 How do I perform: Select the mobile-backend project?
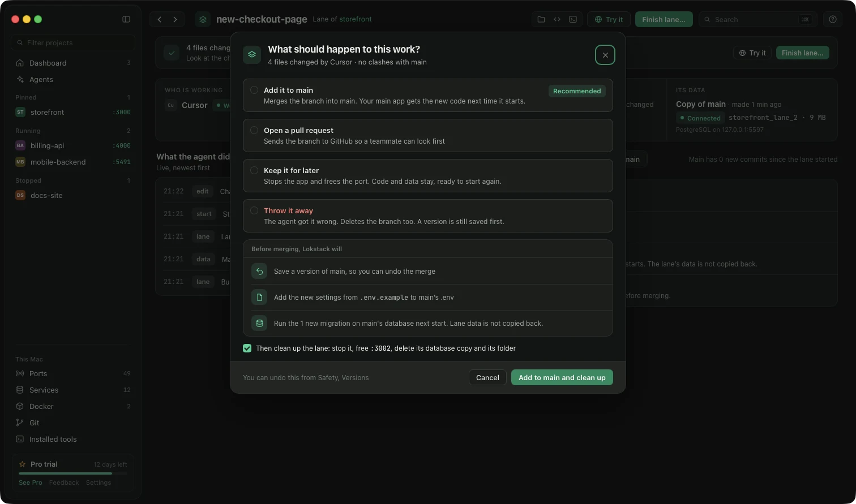pyautogui.click(x=73, y=162)
